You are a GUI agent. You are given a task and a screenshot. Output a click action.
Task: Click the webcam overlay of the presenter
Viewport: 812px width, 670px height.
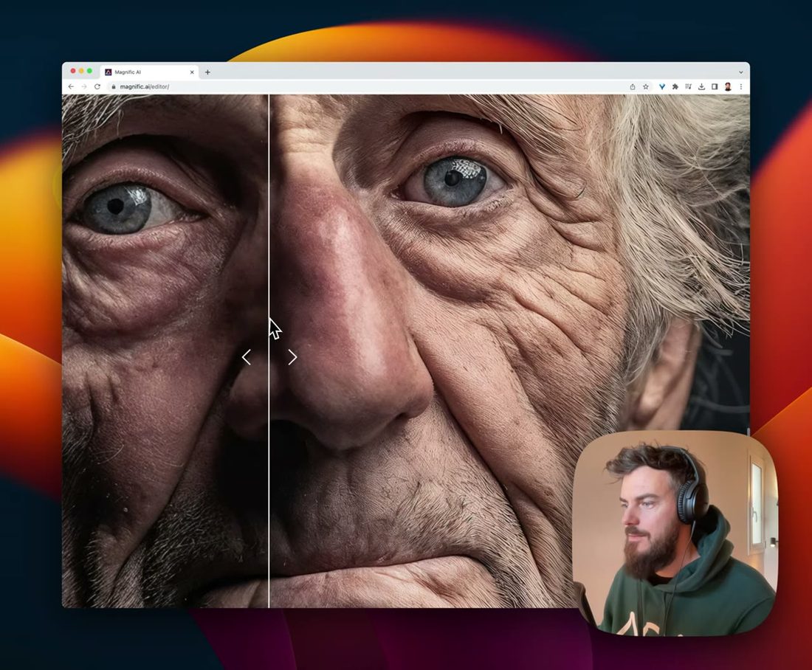point(675,533)
